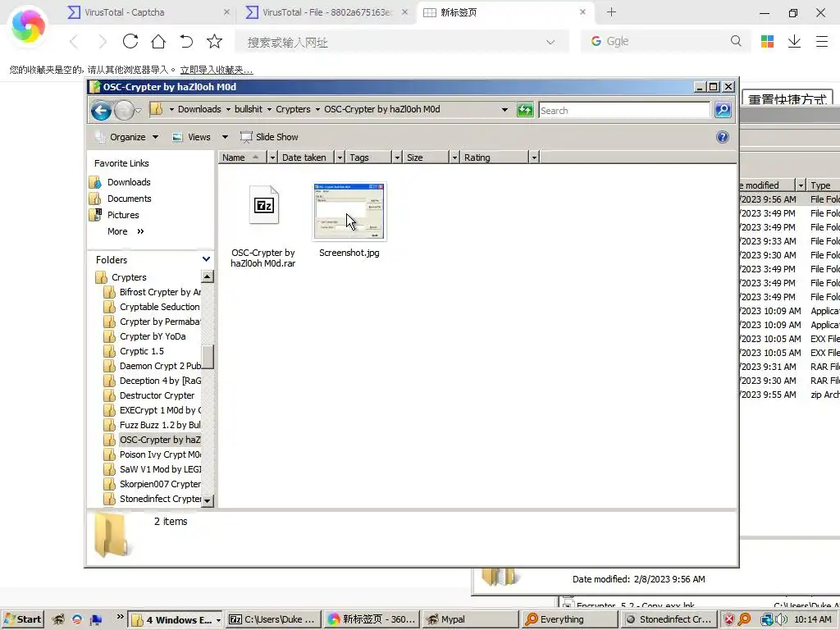Open Documents in Favorite Links

click(129, 199)
